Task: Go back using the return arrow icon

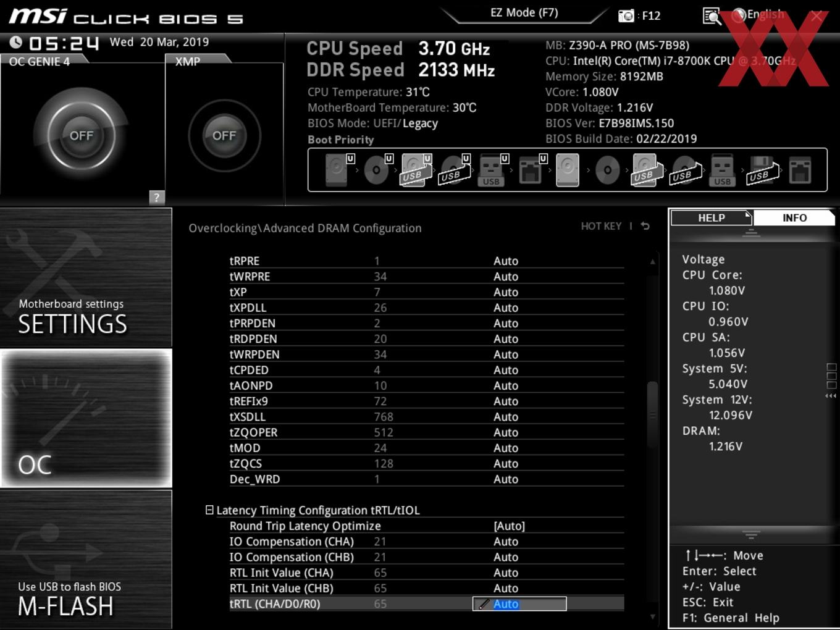Action: coord(645,226)
